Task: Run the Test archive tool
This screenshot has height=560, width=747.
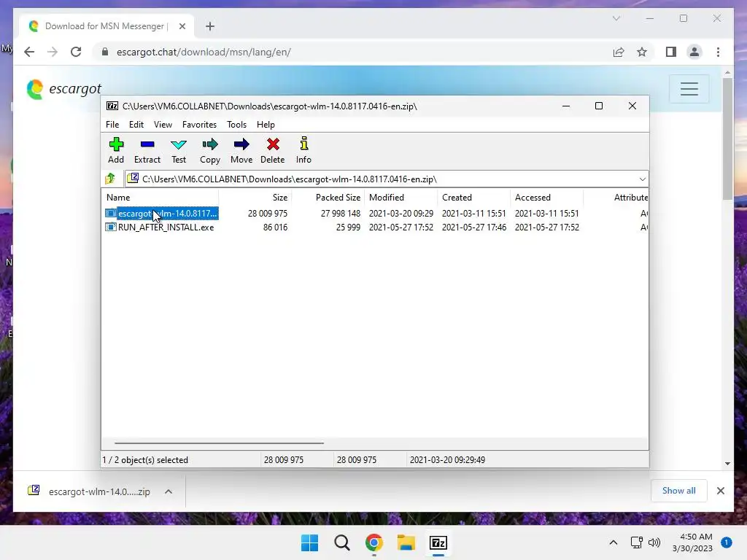Action: (179, 150)
